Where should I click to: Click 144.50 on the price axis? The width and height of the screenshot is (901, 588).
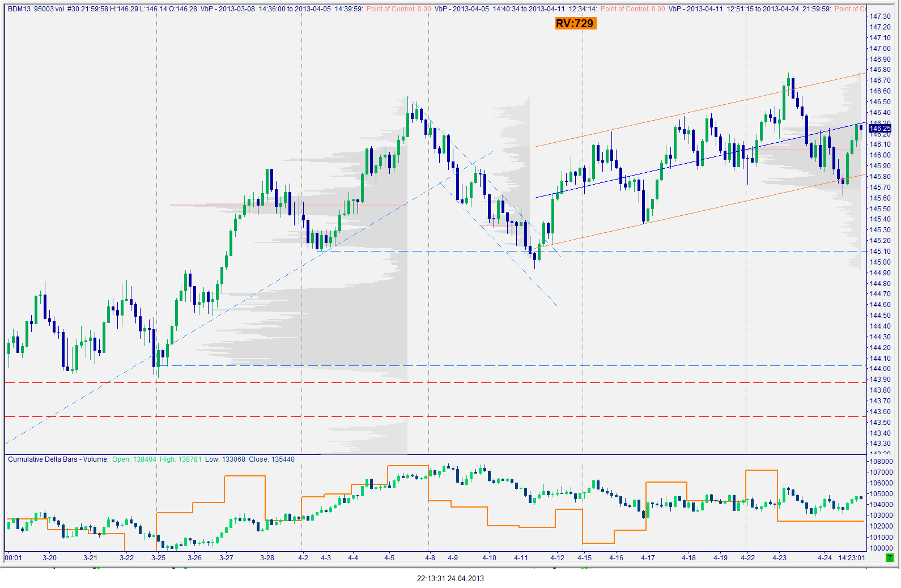click(x=880, y=316)
